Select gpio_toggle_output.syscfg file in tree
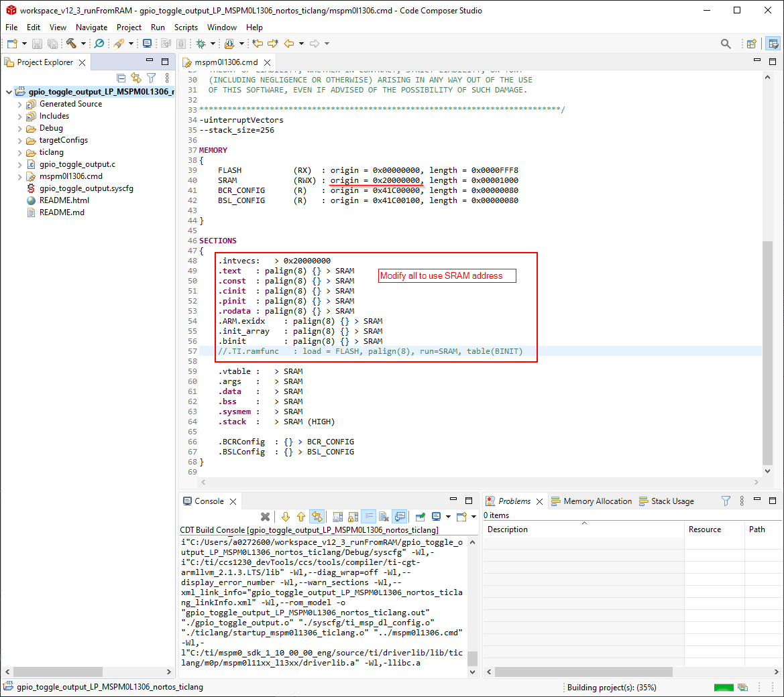 (x=86, y=188)
